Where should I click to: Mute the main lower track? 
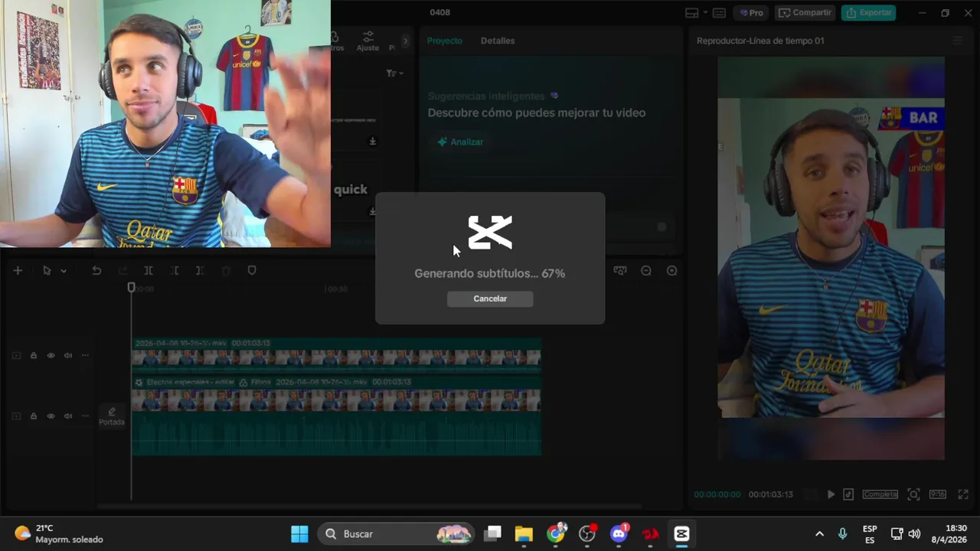68,416
